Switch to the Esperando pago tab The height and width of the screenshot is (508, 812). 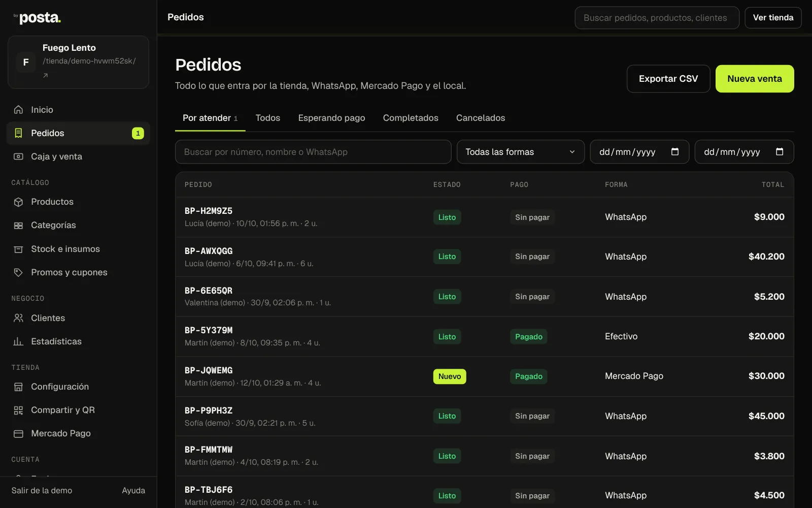click(x=331, y=118)
